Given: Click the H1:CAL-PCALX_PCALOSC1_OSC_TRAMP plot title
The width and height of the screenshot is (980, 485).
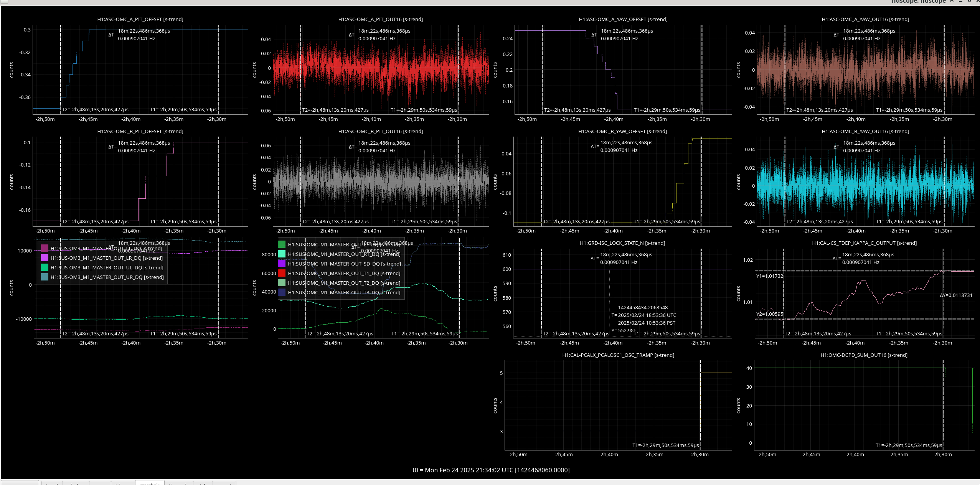Looking at the screenshot, I should (618, 355).
